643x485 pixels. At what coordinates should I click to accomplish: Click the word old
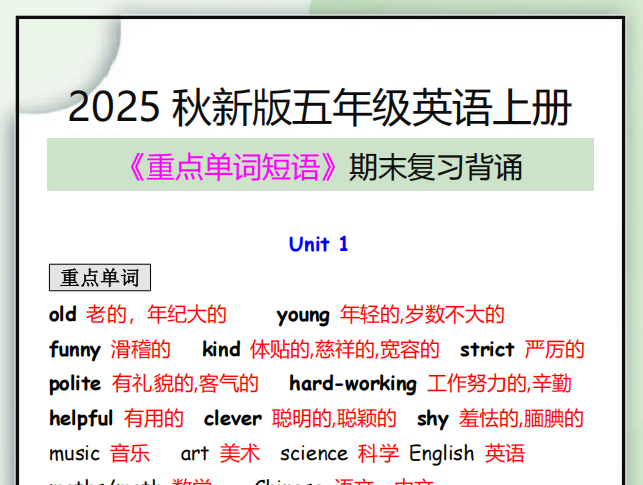(62, 315)
